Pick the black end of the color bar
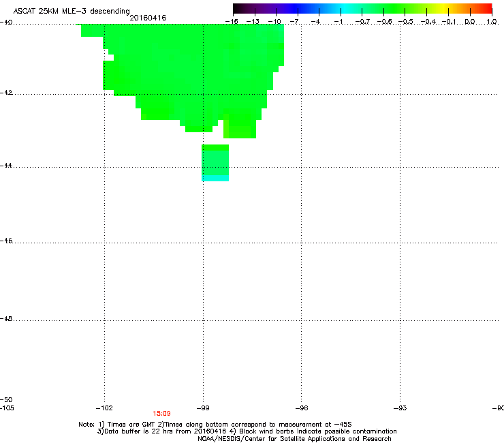This screenshot has width=504, height=443. (236, 8)
